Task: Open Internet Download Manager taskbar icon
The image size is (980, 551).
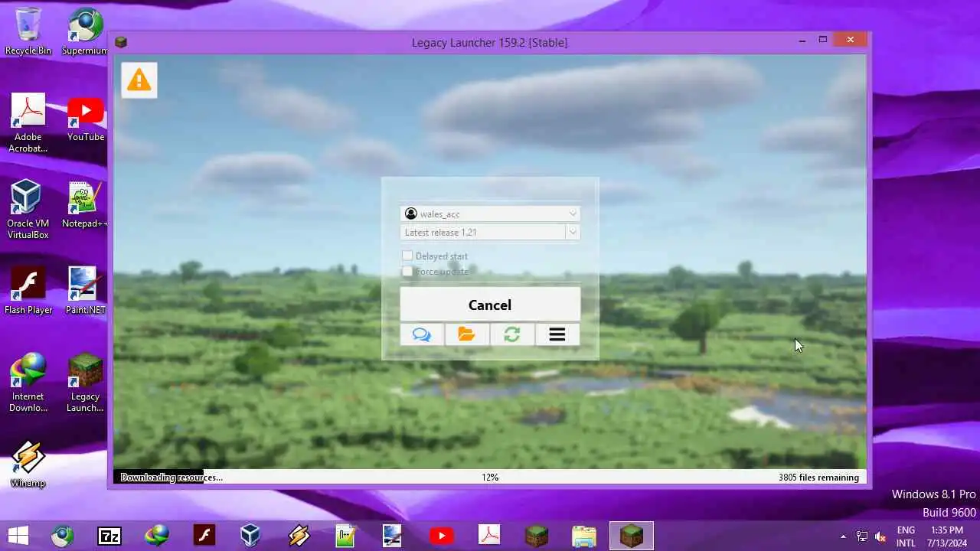Action: 157,536
